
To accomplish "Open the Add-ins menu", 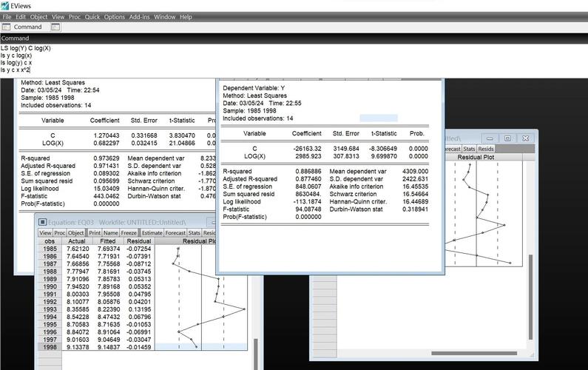I will 139,16.
